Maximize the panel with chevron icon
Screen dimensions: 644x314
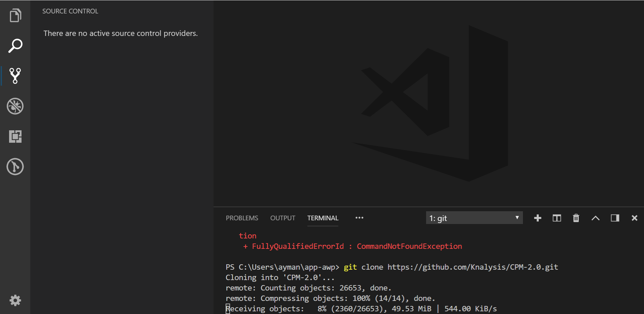click(595, 218)
